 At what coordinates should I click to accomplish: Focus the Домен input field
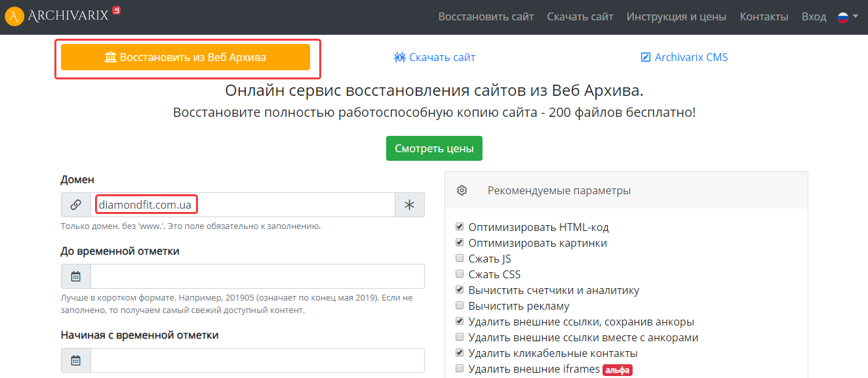[243, 205]
